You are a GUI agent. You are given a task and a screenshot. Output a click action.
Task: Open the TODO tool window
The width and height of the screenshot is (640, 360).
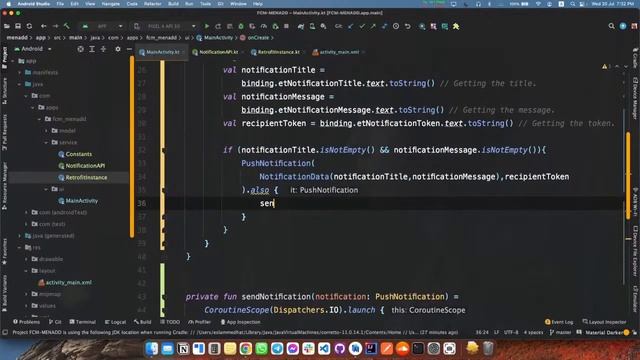point(170,322)
